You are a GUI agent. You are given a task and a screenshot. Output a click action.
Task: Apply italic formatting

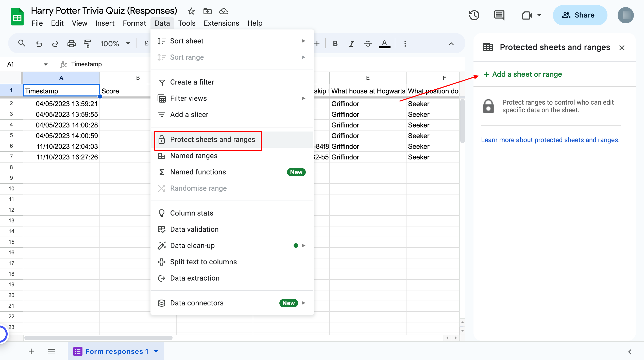[x=351, y=43]
